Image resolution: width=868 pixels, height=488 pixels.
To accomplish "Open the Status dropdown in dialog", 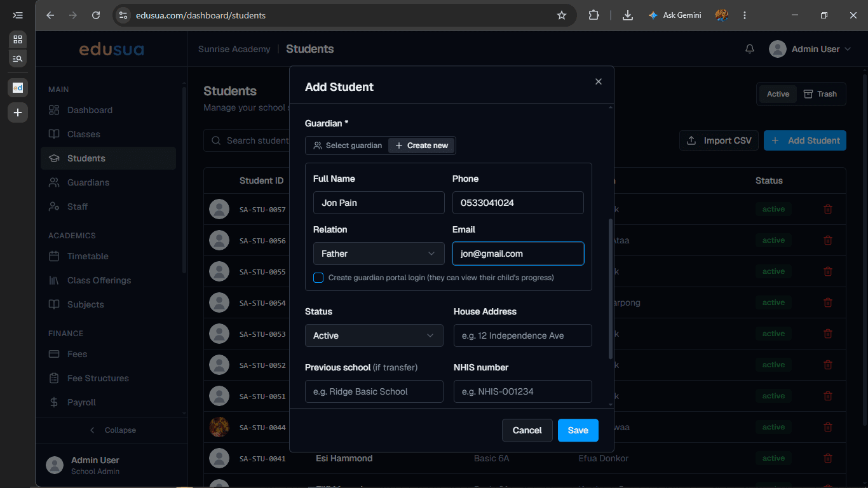I will pyautogui.click(x=374, y=335).
